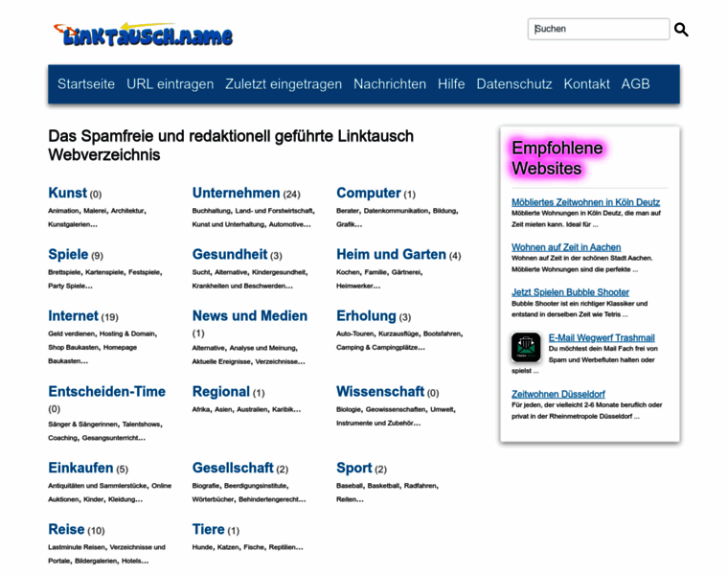Browse the Spiele category

(x=68, y=254)
